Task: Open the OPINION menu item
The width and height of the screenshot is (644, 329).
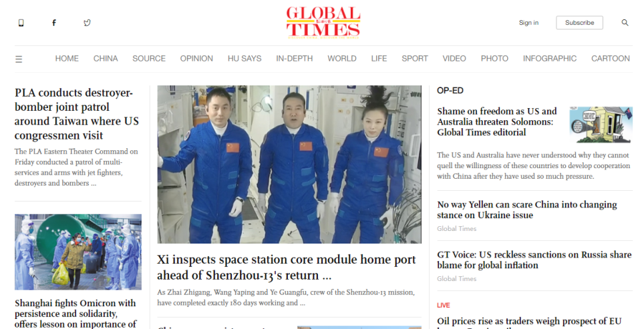Action: pos(196,59)
